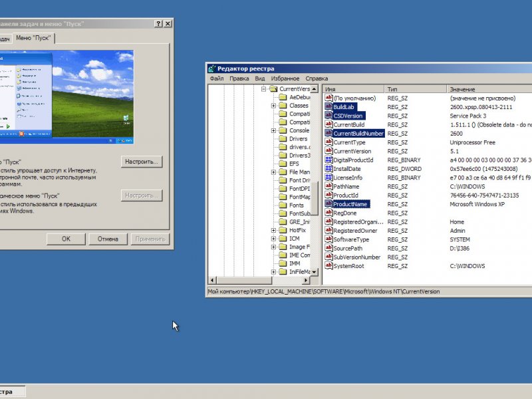Screen dimensions: 532x399
Task: Click the tree pane scroll right arrow
Action: point(306,280)
